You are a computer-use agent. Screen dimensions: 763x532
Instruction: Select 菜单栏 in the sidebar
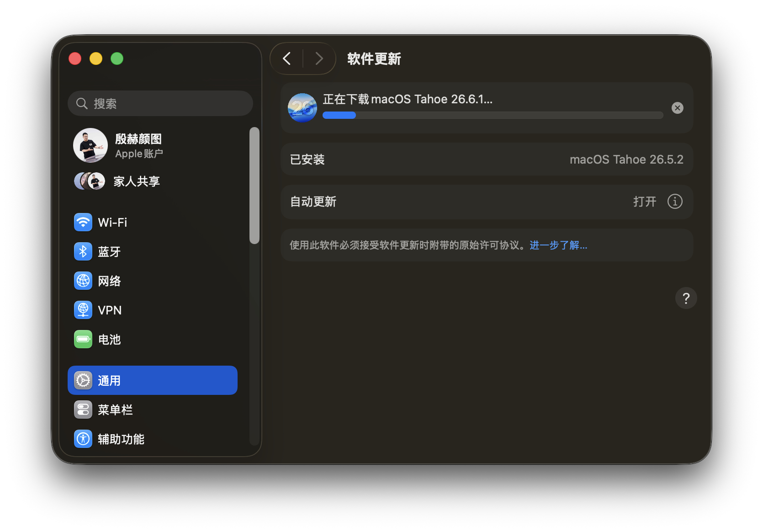[115, 410]
